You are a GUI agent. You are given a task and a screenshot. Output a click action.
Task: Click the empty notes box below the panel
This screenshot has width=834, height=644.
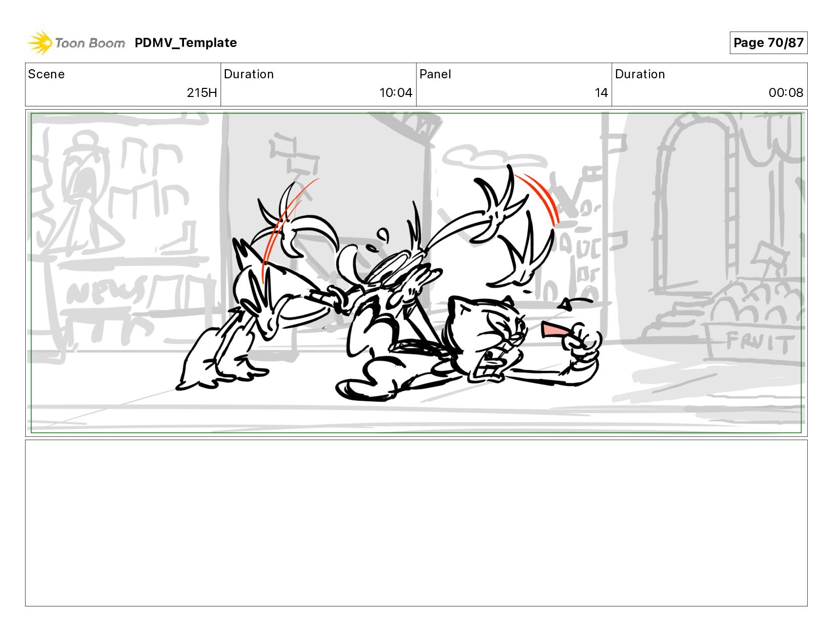(x=416, y=523)
